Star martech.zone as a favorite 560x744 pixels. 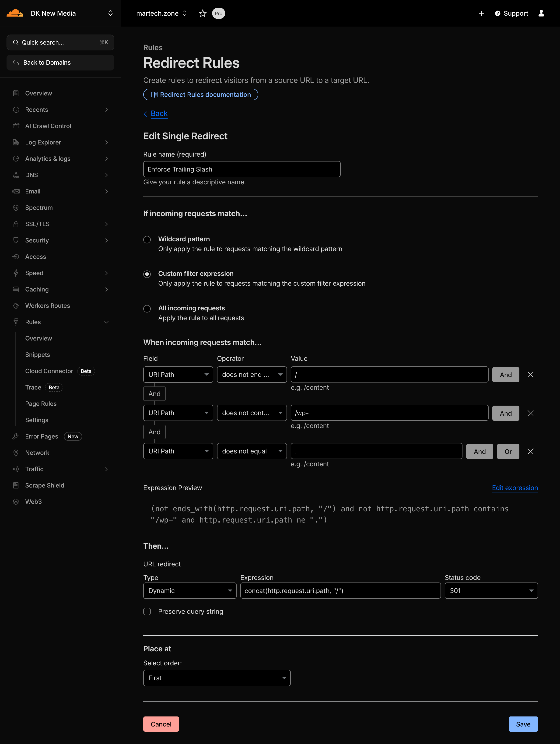point(203,14)
